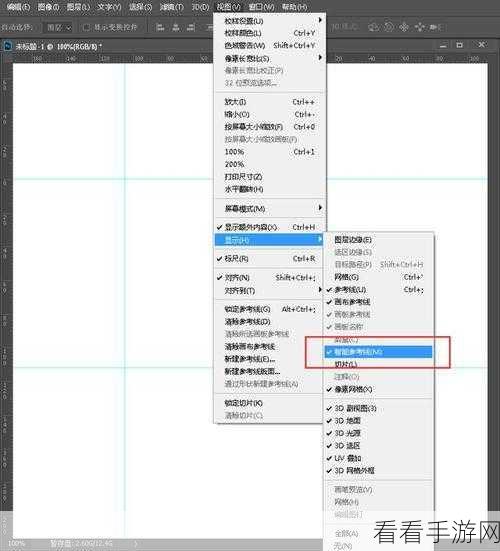The height and width of the screenshot is (551, 500).
Task: Open the 图层 auto-select dropdown
Action: coord(59,27)
